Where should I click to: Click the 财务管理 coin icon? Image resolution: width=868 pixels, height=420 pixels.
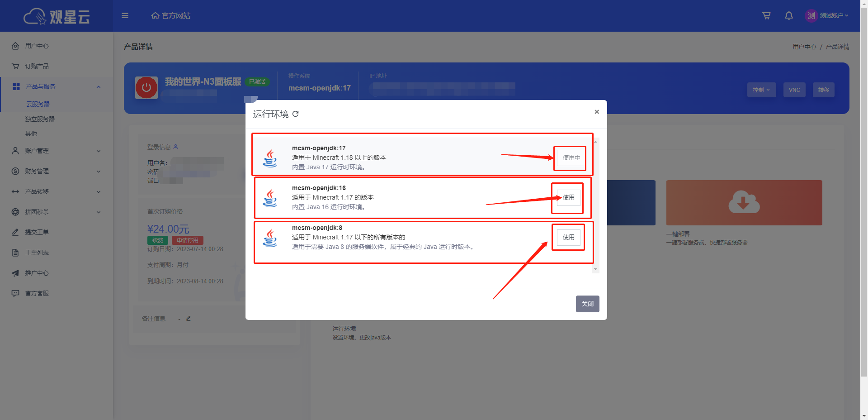point(15,171)
